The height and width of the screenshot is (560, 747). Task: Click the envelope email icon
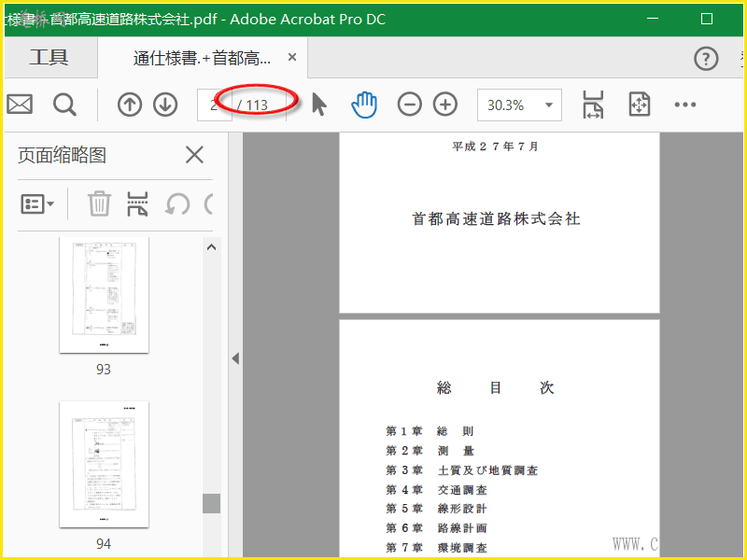pos(20,105)
